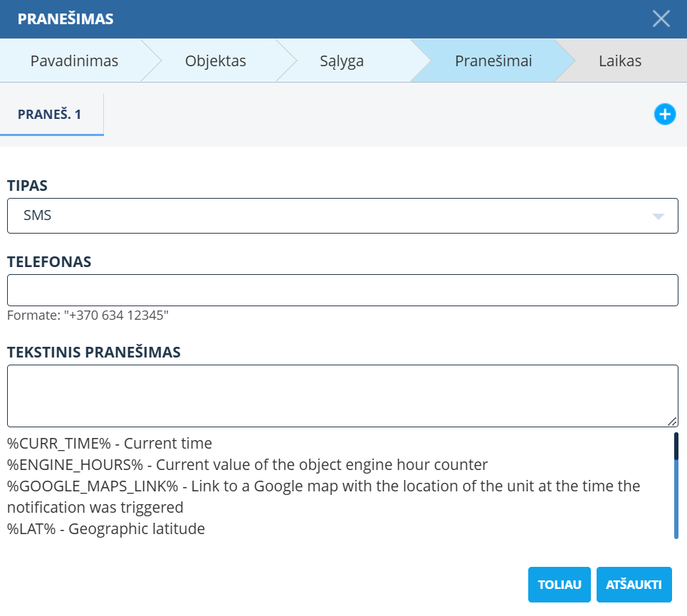Focus the Tekstinis pranešimas text area
Viewport: 687px width, 616px height.
click(342, 395)
